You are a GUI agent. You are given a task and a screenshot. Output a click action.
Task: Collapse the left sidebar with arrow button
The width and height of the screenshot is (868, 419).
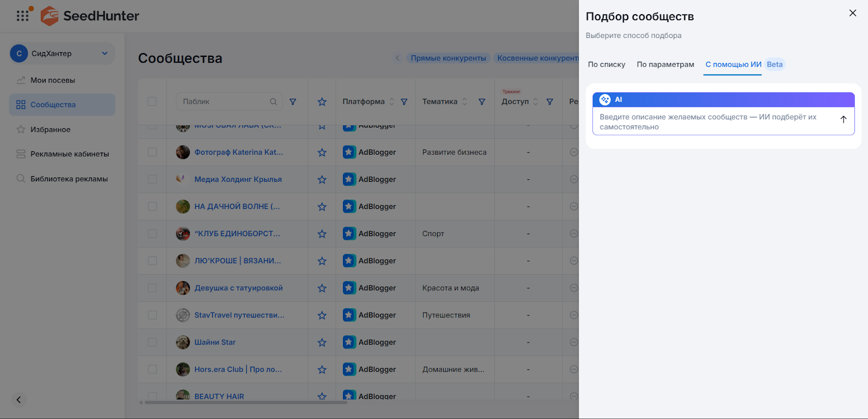(x=18, y=400)
